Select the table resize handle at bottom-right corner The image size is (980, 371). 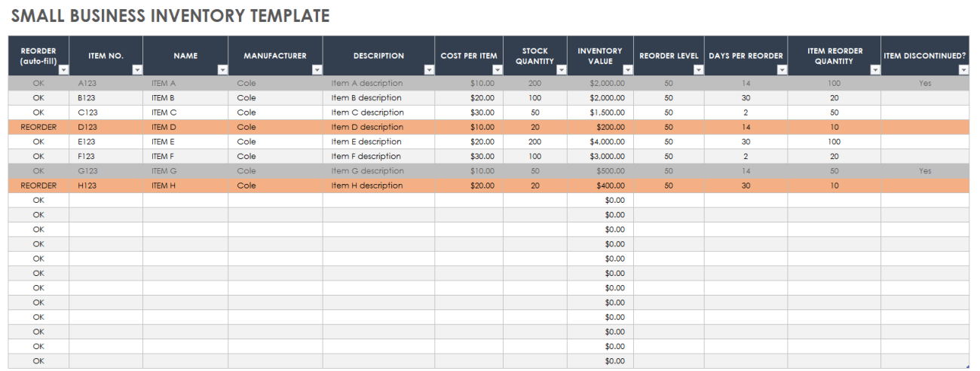tap(967, 366)
